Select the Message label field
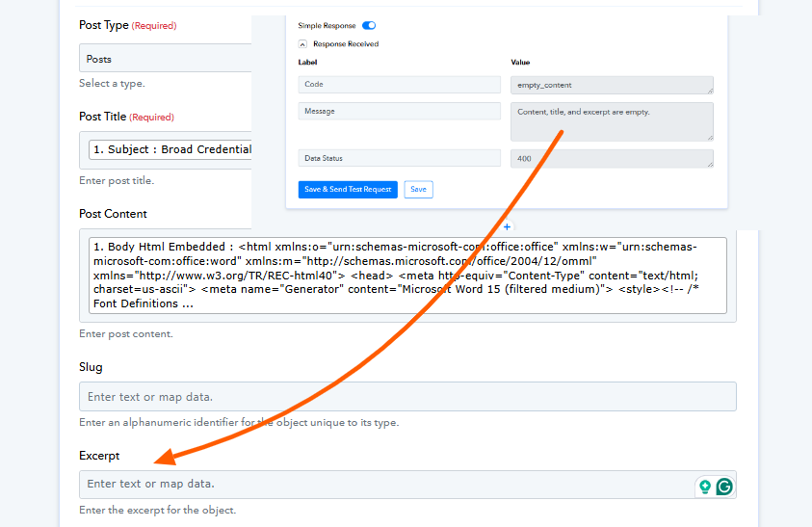812x527 pixels. [400, 111]
